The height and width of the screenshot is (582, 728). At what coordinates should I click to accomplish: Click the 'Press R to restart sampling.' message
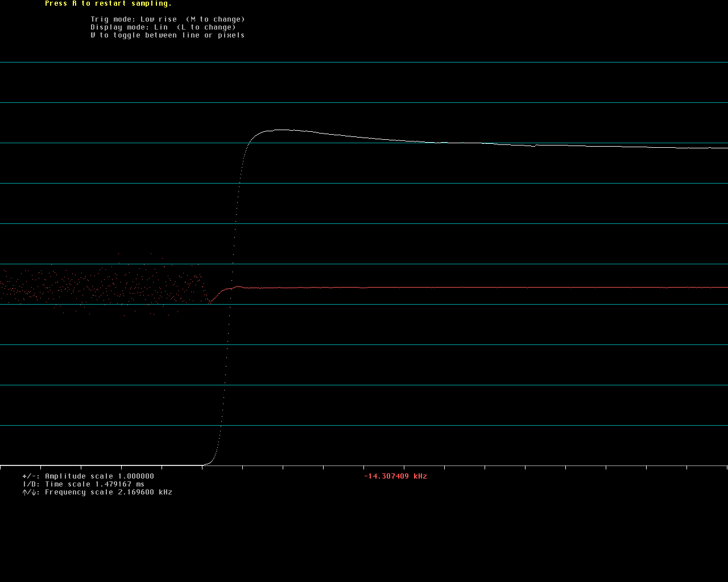108,3
